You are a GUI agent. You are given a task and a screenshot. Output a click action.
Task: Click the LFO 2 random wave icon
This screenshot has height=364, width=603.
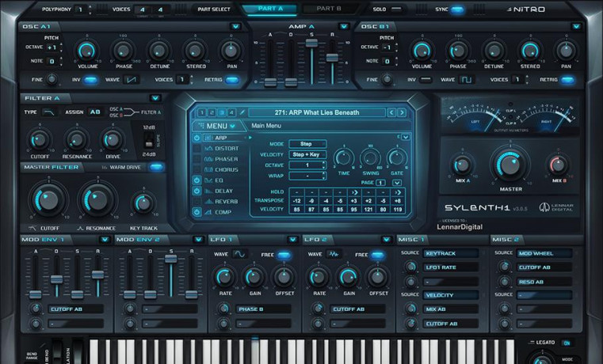(333, 254)
